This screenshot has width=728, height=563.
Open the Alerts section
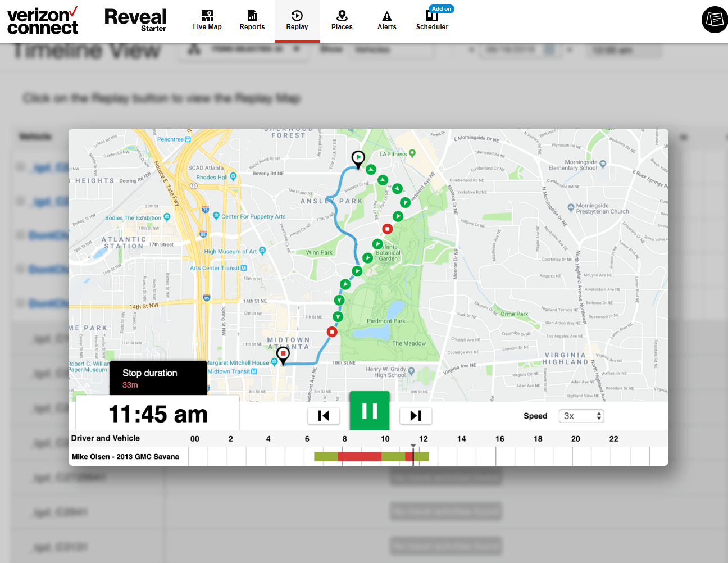pyautogui.click(x=386, y=20)
